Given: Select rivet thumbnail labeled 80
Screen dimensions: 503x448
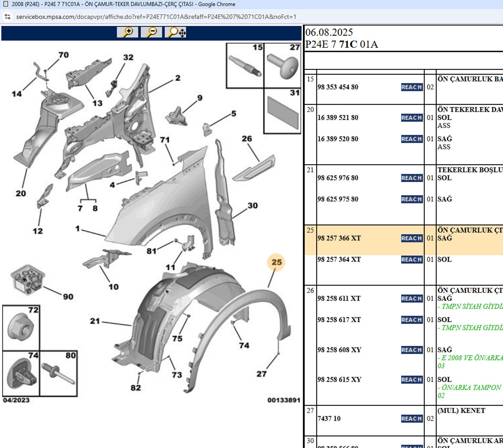Looking at the screenshot, I should (x=58, y=374).
